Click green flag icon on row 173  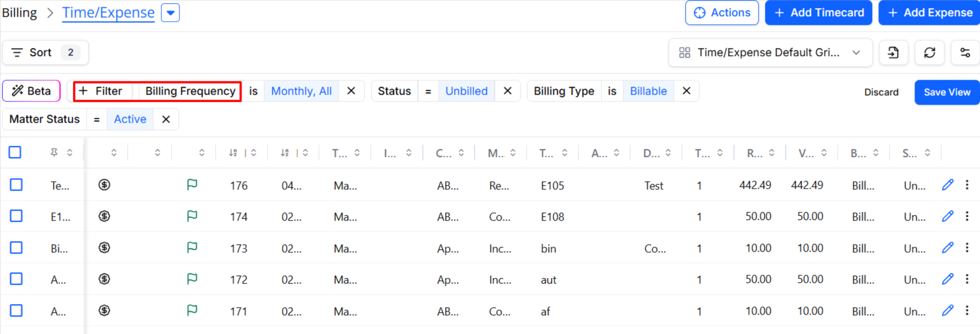coord(192,248)
